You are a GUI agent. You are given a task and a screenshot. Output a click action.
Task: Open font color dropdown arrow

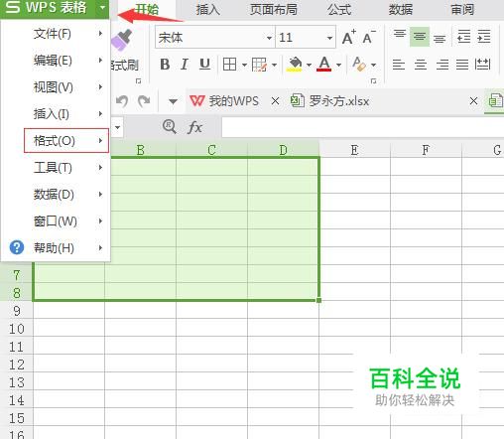(x=338, y=65)
